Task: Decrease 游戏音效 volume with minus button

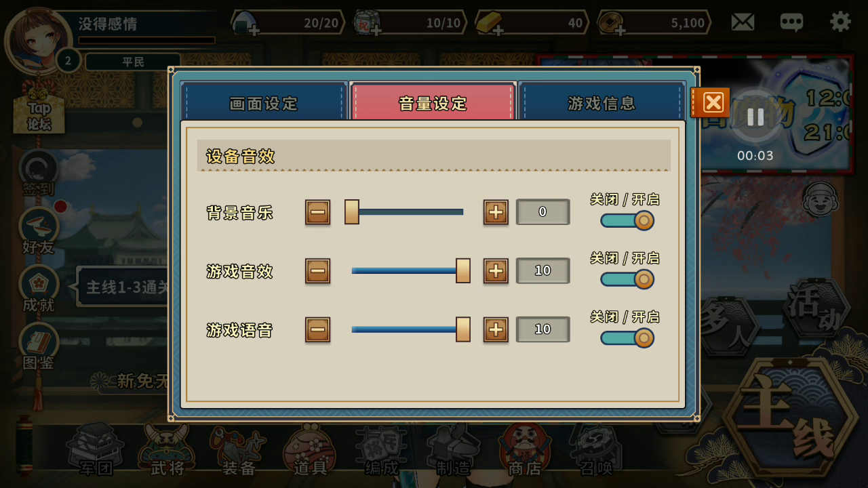Action: tap(317, 271)
